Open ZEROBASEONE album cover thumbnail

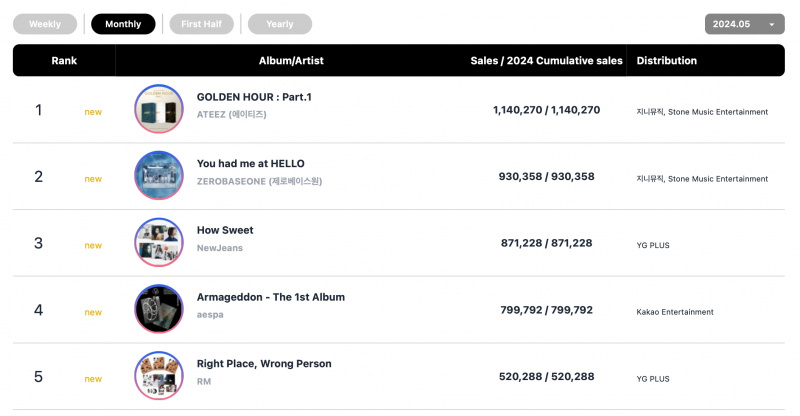(x=159, y=175)
